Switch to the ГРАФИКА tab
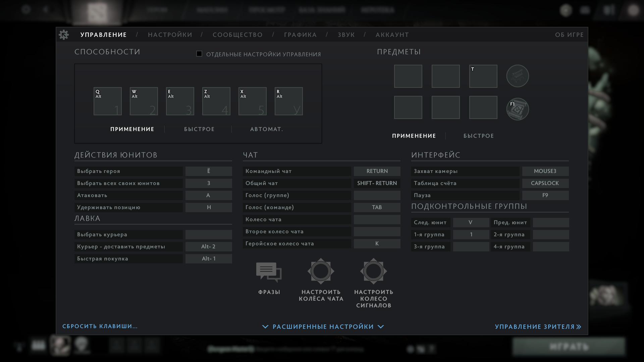Screen dimensions: 644x362 (x=300, y=35)
